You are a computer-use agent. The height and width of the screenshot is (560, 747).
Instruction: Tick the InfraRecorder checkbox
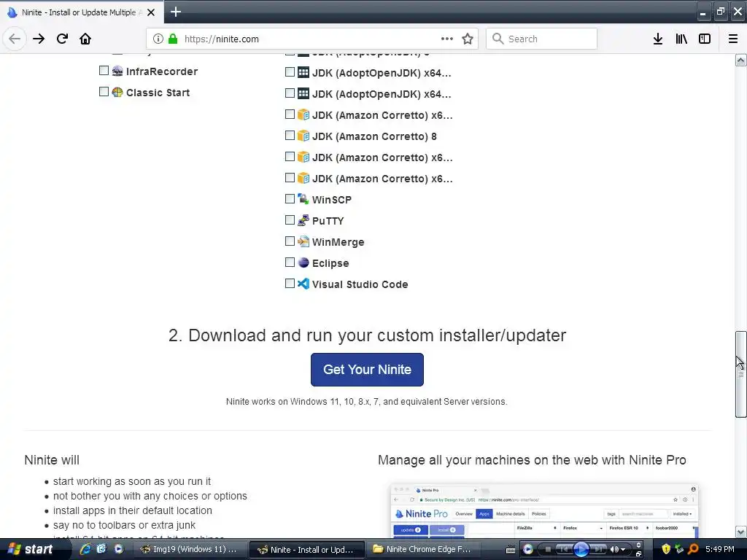point(104,71)
